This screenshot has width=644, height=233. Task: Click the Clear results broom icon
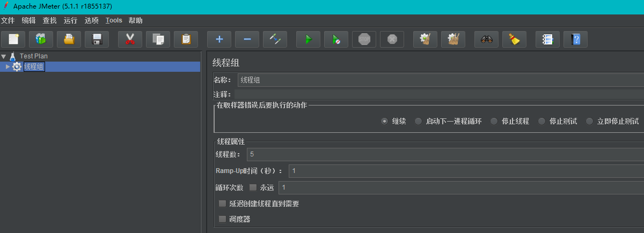(x=425, y=39)
